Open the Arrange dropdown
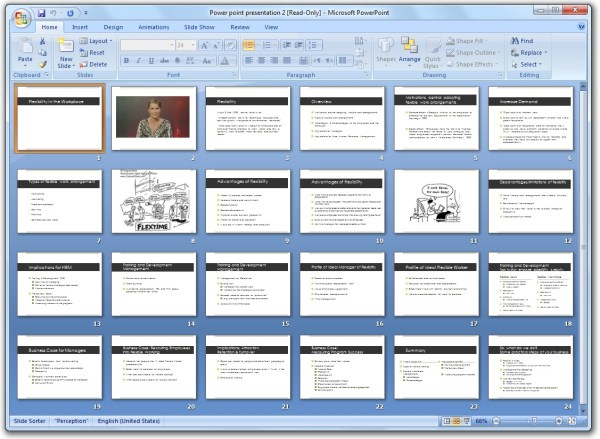This screenshot has height=439, width=600. tap(410, 55)
